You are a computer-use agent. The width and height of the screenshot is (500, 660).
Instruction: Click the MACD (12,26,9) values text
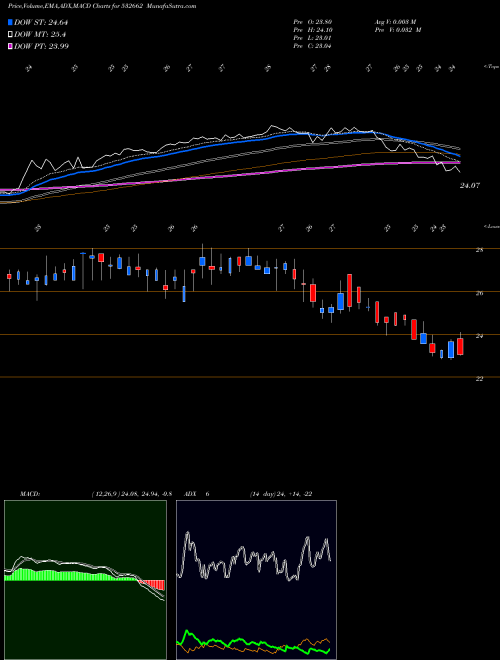pos(131,494)
